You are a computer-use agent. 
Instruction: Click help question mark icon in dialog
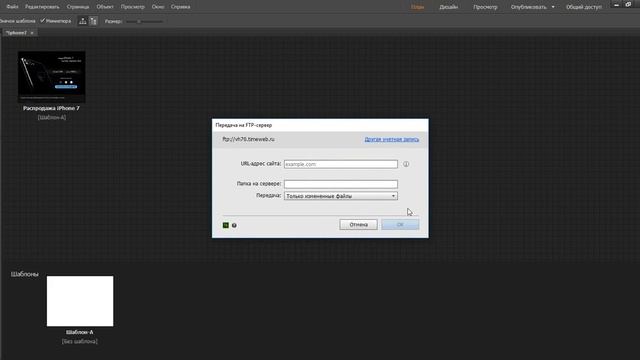tap(234, 225)
